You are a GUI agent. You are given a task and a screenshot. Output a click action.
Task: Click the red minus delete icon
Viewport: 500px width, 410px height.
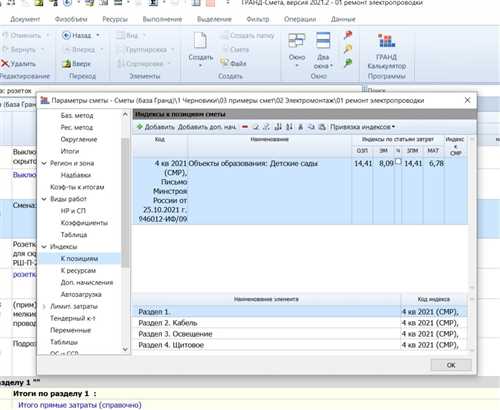coord(245,127)
